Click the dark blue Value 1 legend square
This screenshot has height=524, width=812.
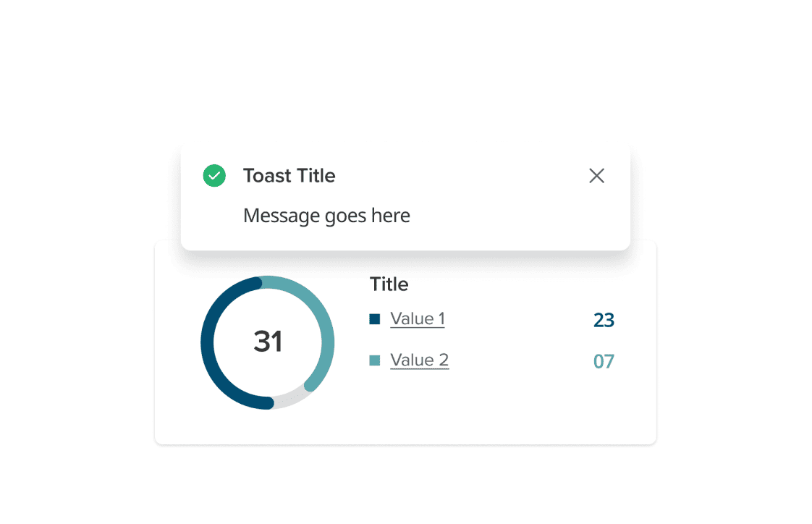point(375,319)
